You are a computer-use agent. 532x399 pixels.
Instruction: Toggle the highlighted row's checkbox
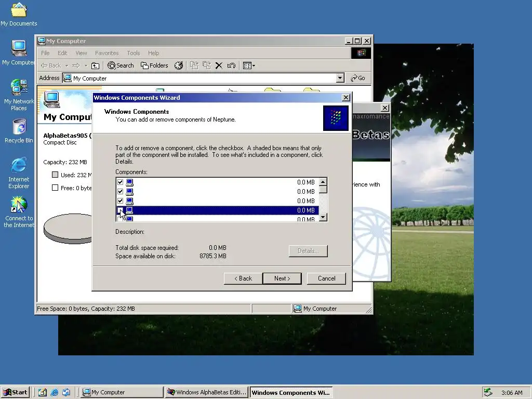point(120,210)
